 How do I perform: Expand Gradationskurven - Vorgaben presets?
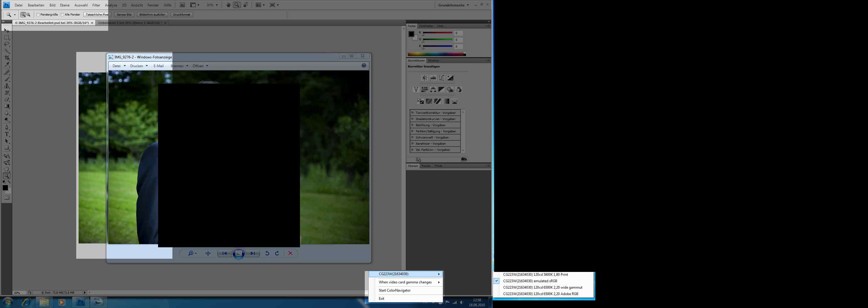pyautogui.click(x=412, y=119)
